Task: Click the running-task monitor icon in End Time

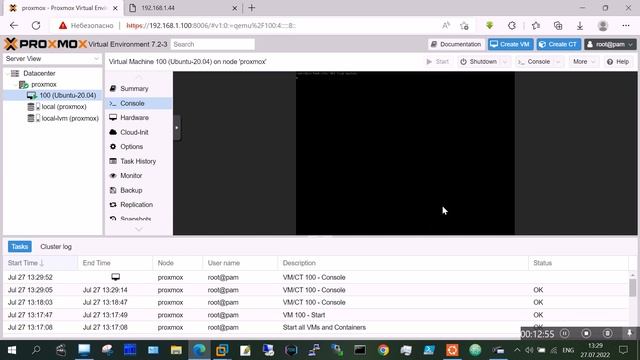Action: click(x=116, y=277)
